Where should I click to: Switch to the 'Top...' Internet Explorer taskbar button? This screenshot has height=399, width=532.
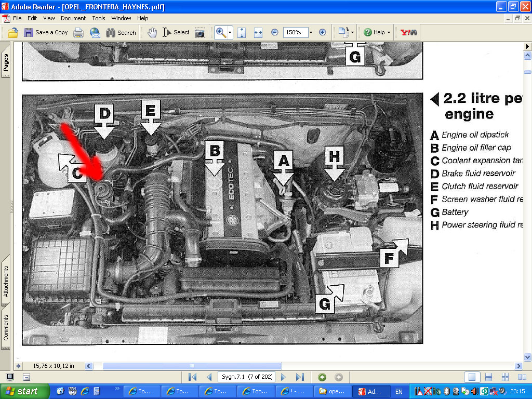(x=256, y=392)
